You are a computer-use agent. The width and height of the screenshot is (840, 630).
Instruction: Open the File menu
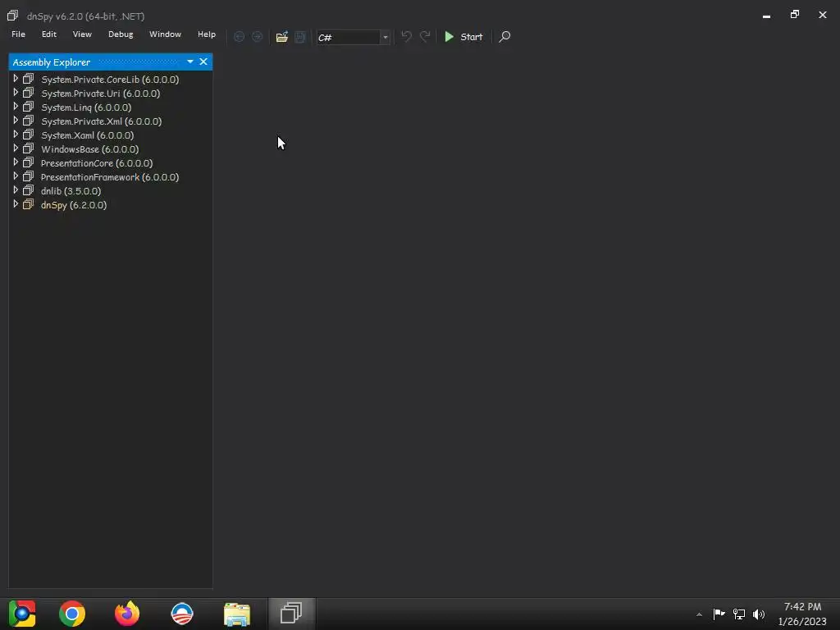point(18,34)
